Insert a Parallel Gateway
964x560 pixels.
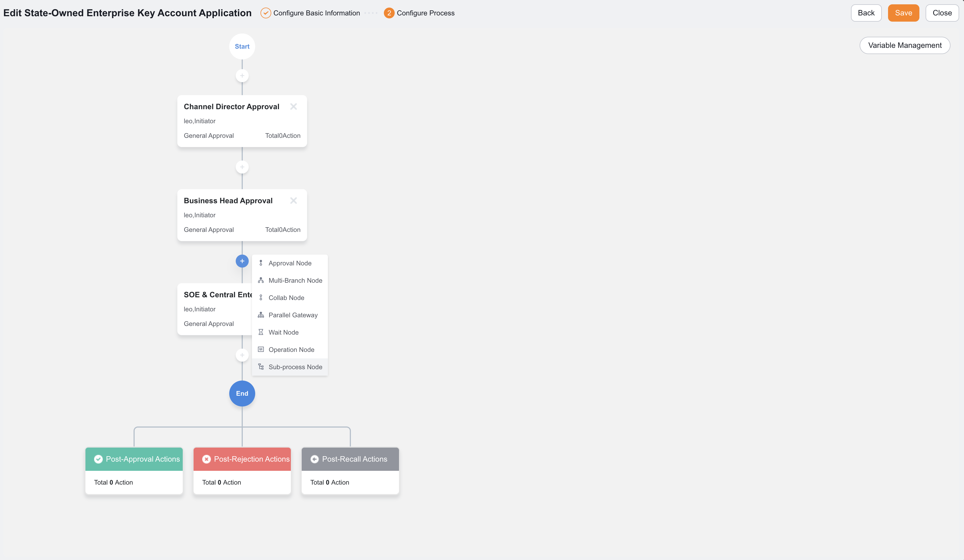coord(290,315)
